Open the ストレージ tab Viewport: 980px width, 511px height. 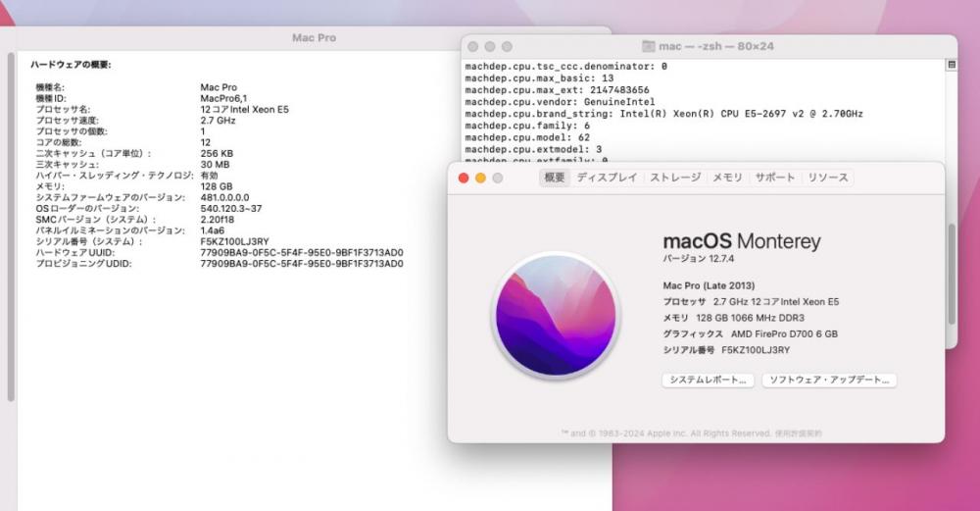[x=675, y=178]
